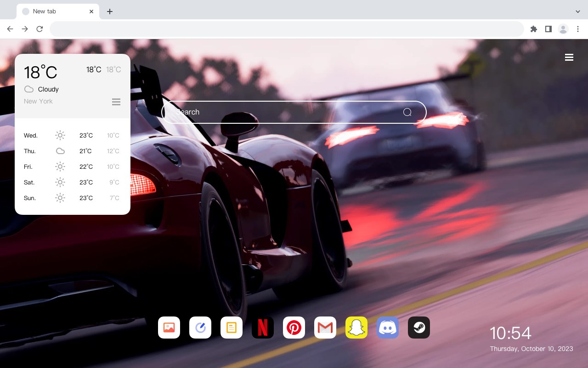
Task: Click the cloud icon beside Cloudy
Action: [29, 89]
